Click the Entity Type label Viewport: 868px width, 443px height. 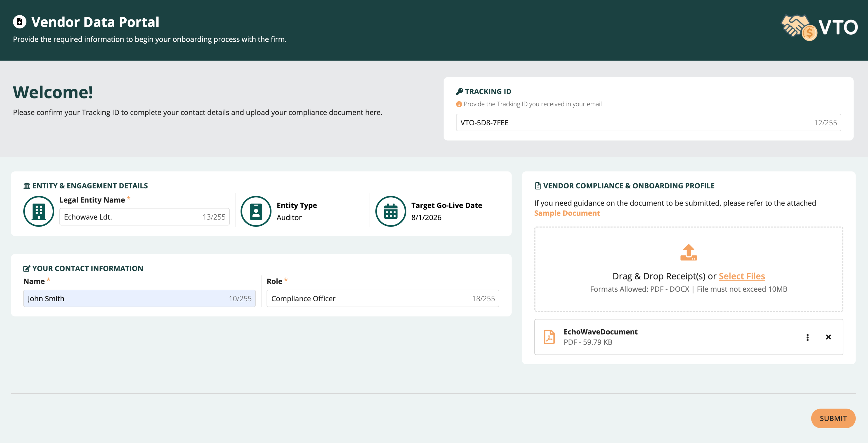(297, 205)
